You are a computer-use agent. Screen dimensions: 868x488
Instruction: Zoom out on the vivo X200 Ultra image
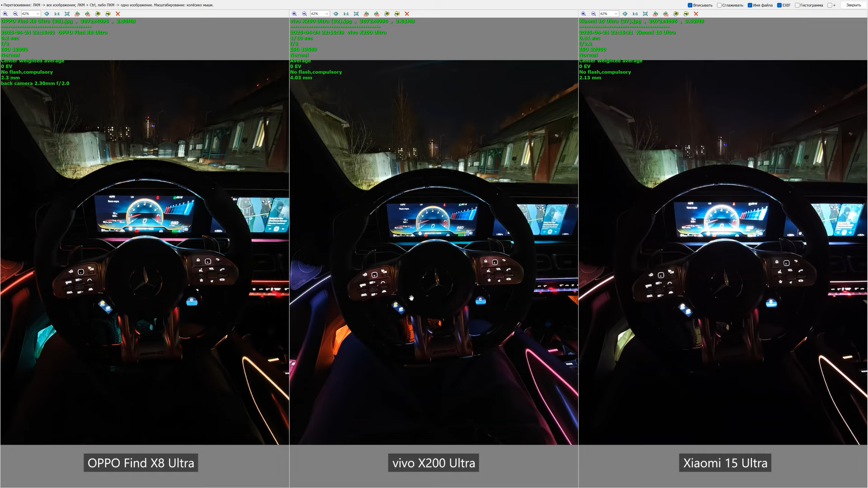(x=304, y=14)
